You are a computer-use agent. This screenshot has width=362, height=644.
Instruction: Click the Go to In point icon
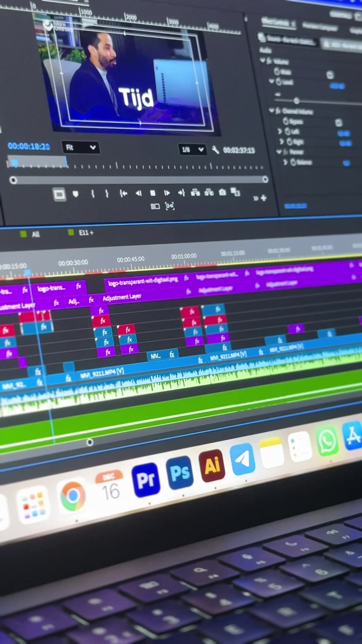(x=123, y=193)
